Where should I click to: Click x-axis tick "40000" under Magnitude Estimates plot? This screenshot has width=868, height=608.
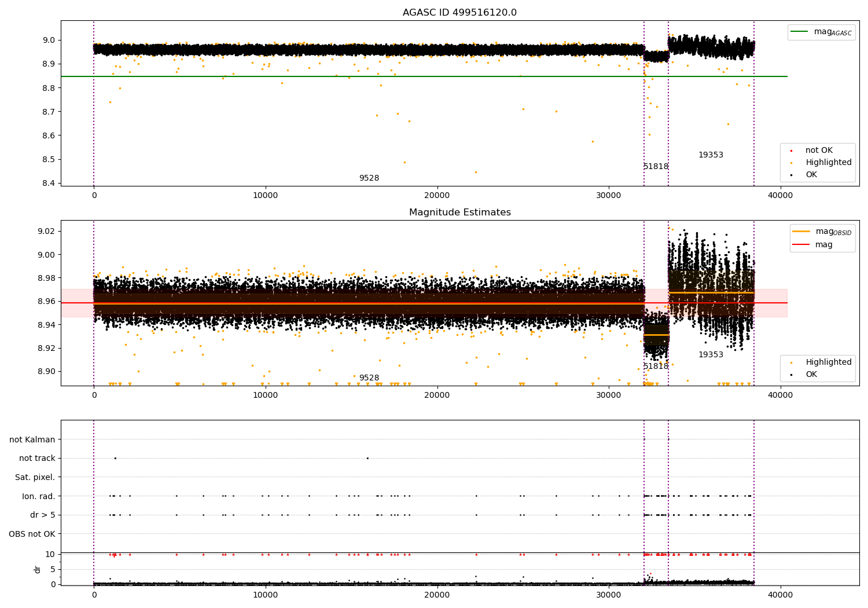780,395
